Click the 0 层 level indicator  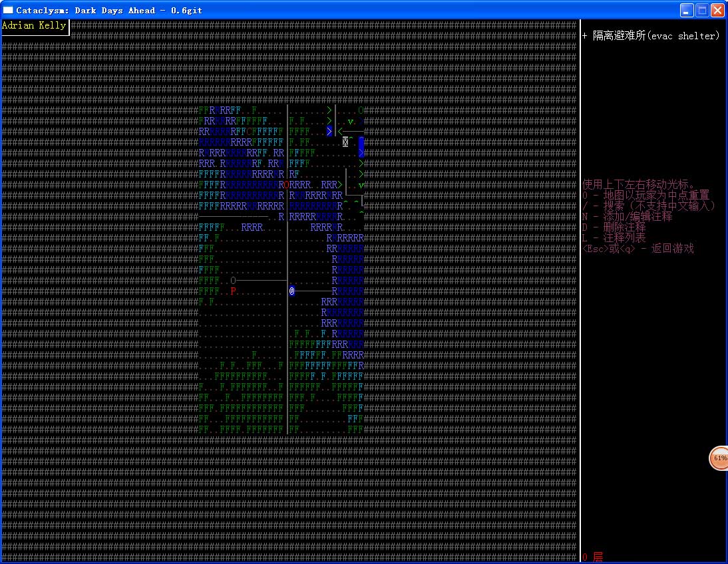point(592,557)
